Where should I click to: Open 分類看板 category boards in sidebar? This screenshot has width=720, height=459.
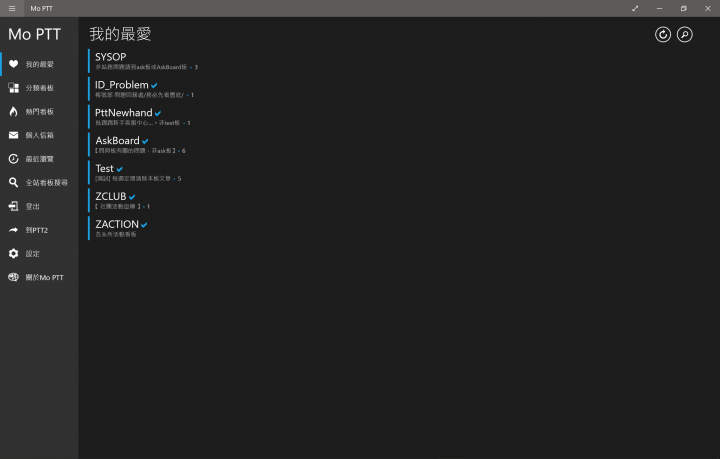[x=39, y=88]
